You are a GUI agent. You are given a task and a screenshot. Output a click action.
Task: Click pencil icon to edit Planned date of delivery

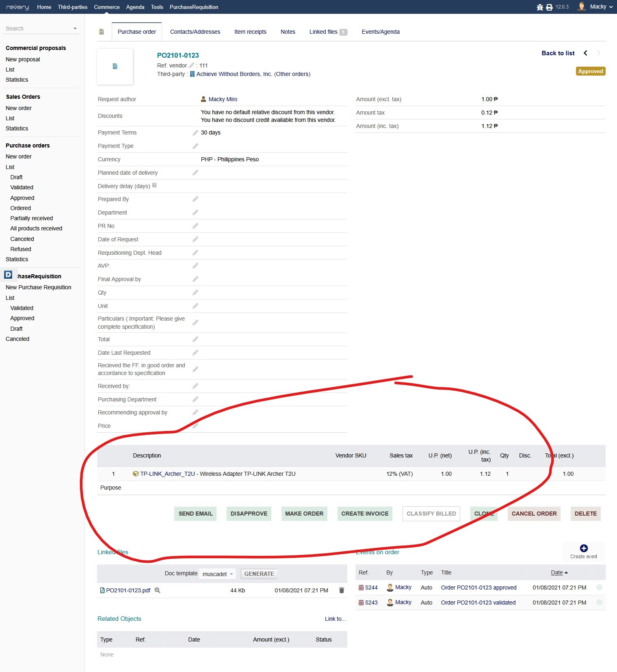pyautogui.click(x=195, y=173)
